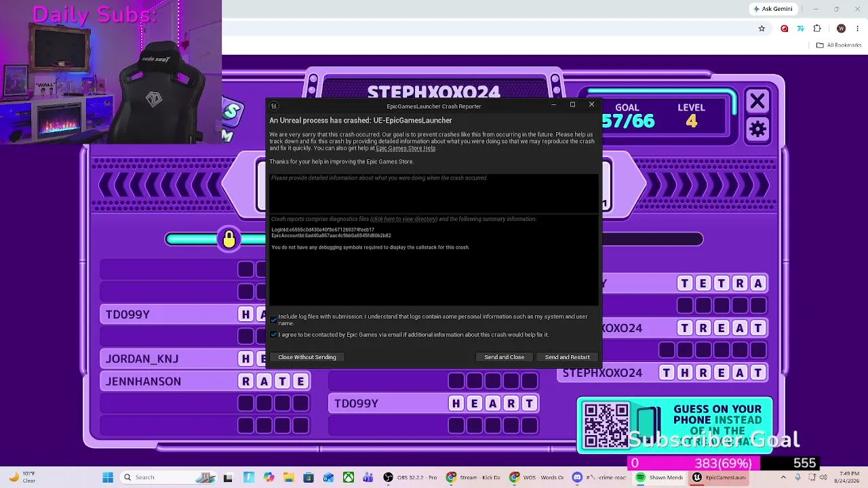Viewport: 868px width, 488px height.
Task: Click the yellow lock icon on progress bar
Action: [229, 239]
